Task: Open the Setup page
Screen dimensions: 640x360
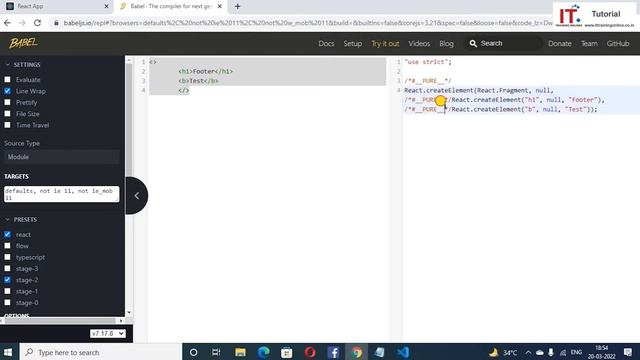Action: pyautogui.click(x=352, y=43)
